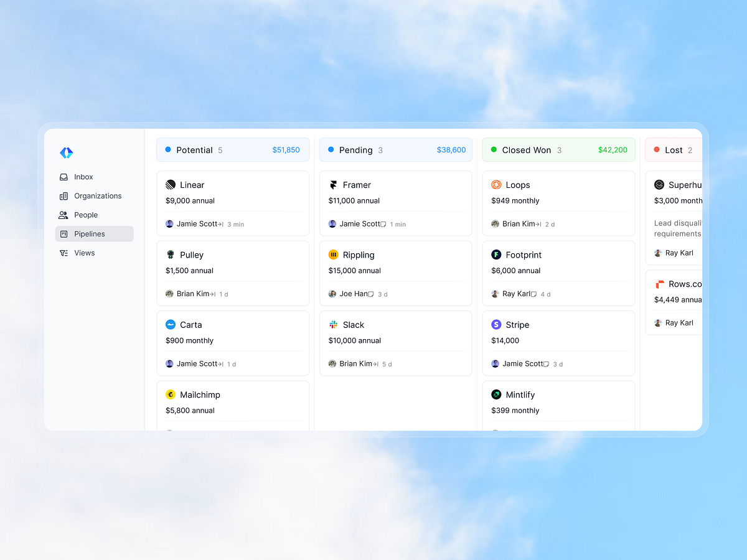Click the green dot beside Closed Won
Viewport: 747px width, 560px height.
(x=494, y=150)
